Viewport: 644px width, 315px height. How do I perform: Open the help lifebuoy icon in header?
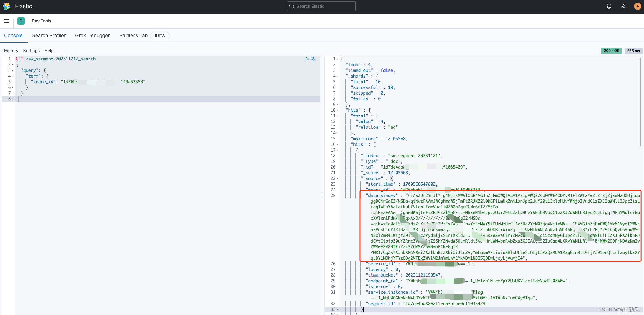click(x=609, y=6)
